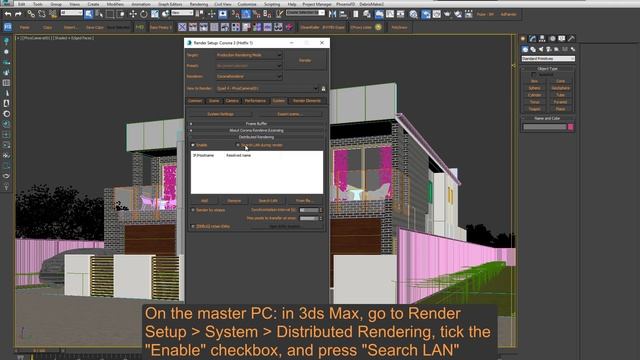
Task: Collapse the Distributed Rendering rollout
Action: [x=256, y=137]
